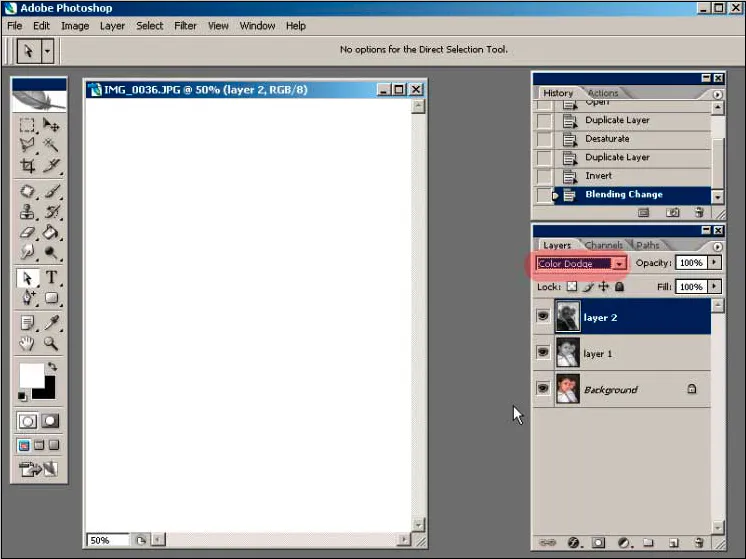Select the Rectangular Marquee tool
This screenshot has width=746, height=559.
tap(27, 125)
